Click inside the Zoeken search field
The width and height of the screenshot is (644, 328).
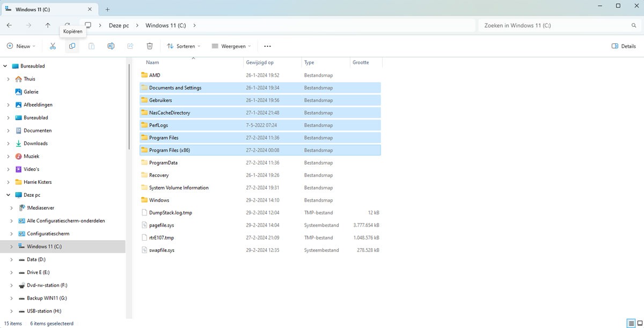[x=537, y=25]
